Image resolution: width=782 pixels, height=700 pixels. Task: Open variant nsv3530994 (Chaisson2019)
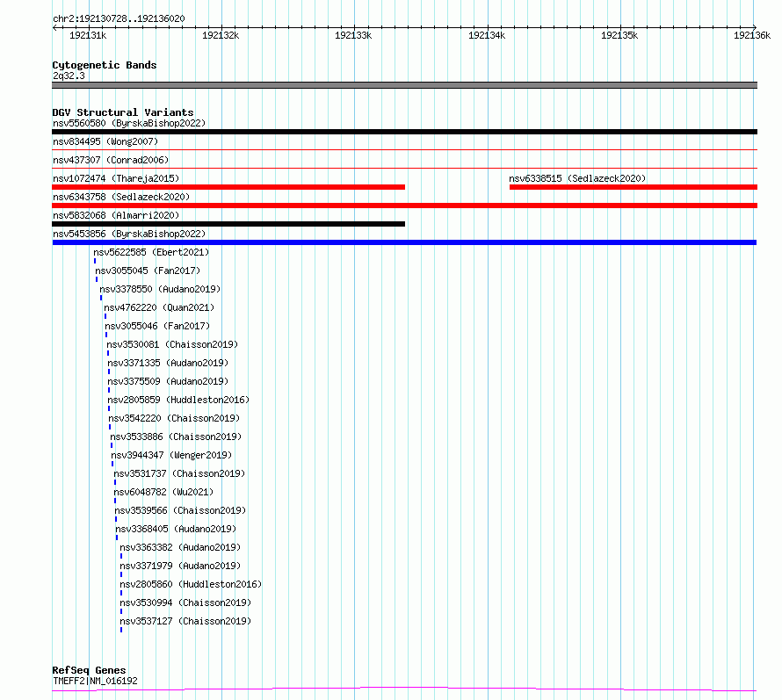coord(185,603)
